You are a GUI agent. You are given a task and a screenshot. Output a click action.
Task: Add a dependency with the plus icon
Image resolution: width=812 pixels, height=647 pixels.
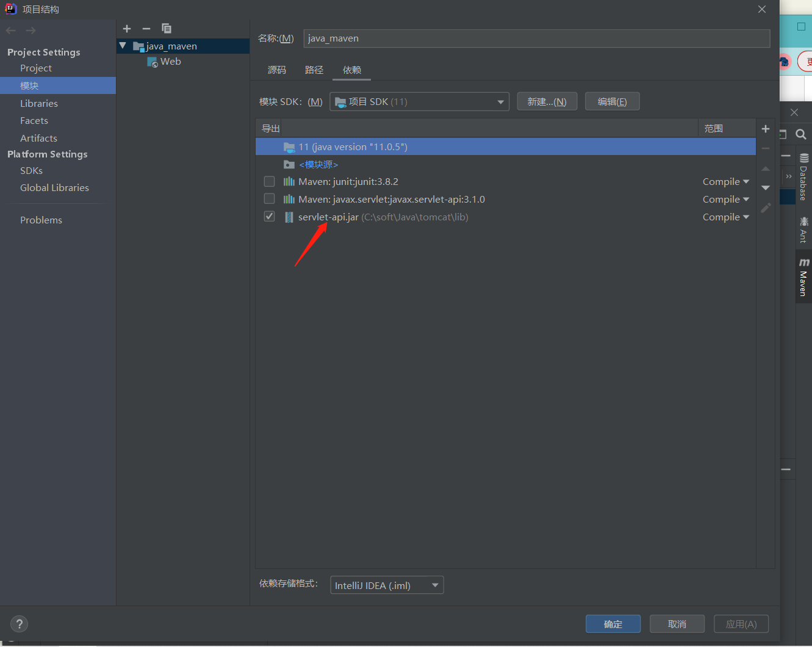click(x=766, y=129)
